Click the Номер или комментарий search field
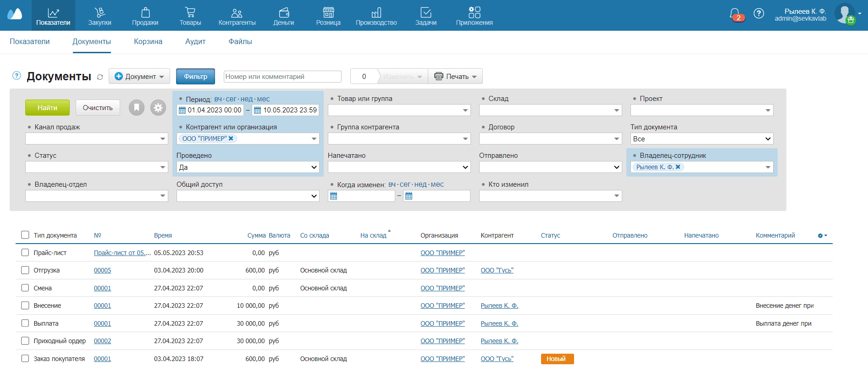868x367 pixels. coord(282,77)
